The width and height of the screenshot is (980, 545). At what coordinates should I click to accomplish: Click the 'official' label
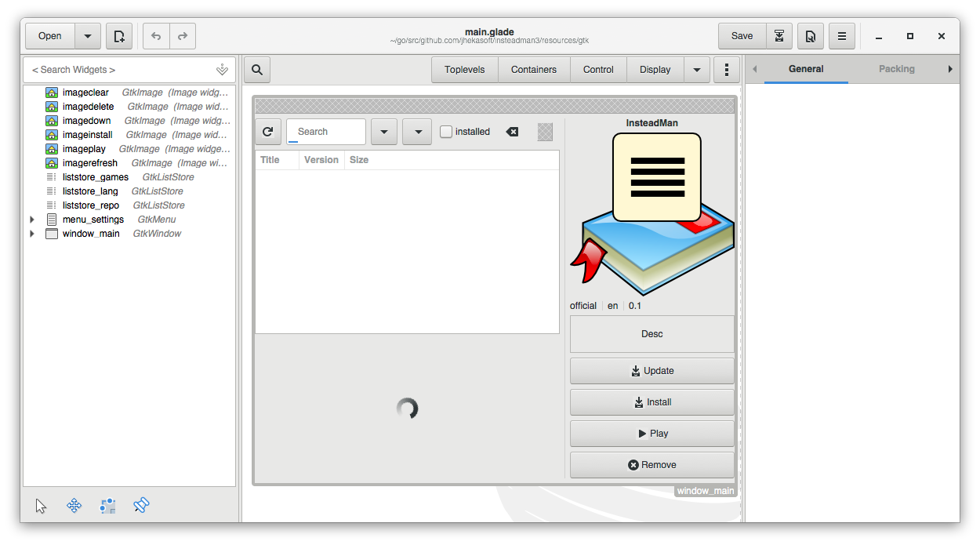[x=583, y=306]
